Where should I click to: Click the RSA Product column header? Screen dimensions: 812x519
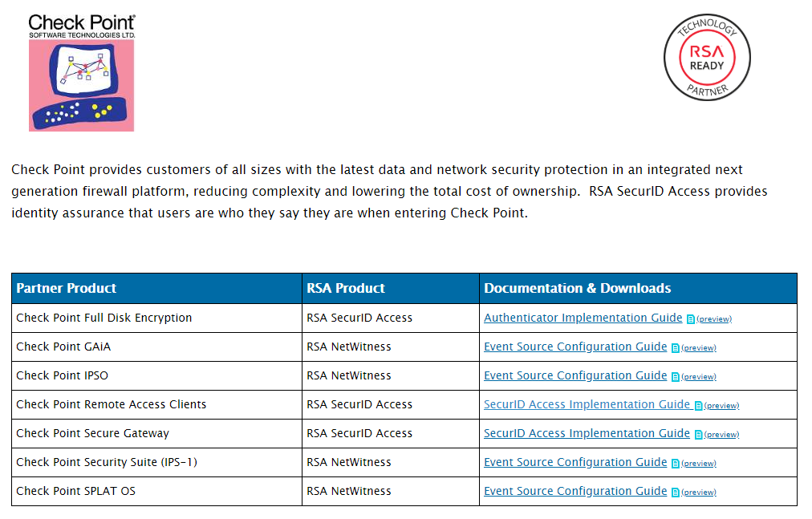(x=391, y=289)
